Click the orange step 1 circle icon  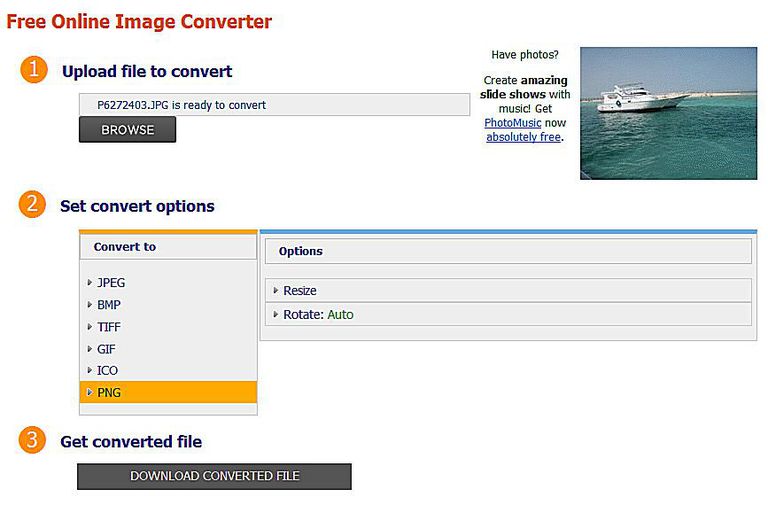(34, 70)
